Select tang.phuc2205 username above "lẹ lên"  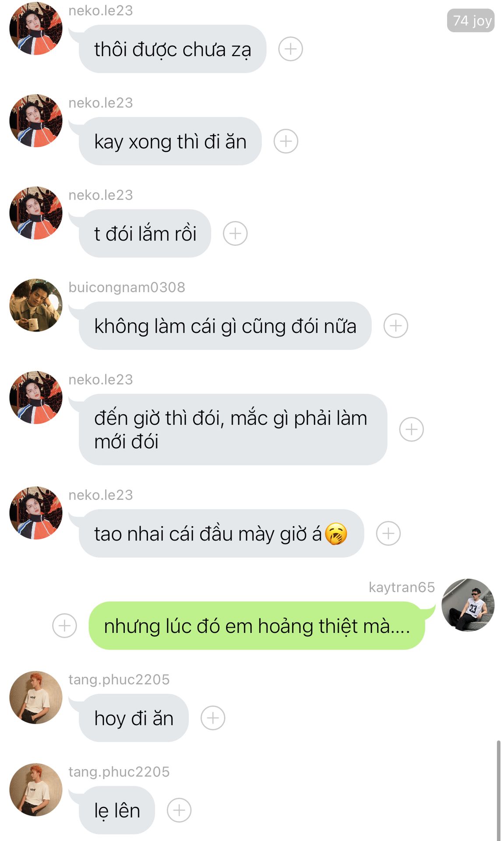pyautogui.click(x=119, y=772)
